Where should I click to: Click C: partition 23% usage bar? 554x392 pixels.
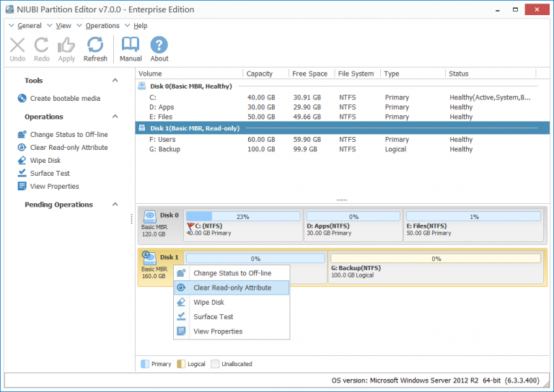click(243, 216)
